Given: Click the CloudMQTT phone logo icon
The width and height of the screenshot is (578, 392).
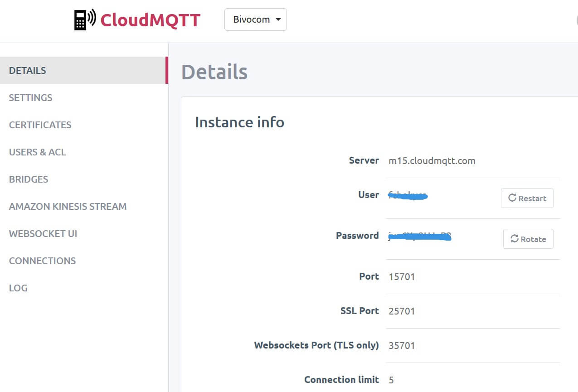Looking at the screenshot, I should (x=85, y=20).
